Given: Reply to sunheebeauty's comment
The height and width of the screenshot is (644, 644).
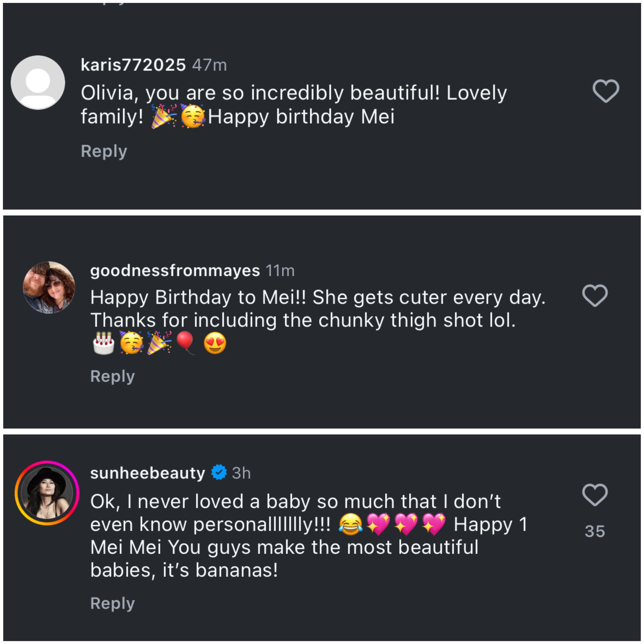Looking at the screenshot, I should 112,603.
